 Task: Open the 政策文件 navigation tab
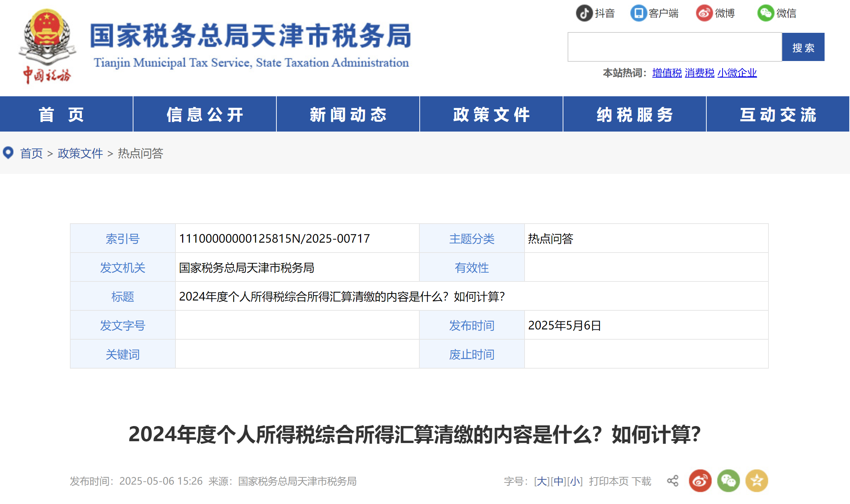point(491,114)
